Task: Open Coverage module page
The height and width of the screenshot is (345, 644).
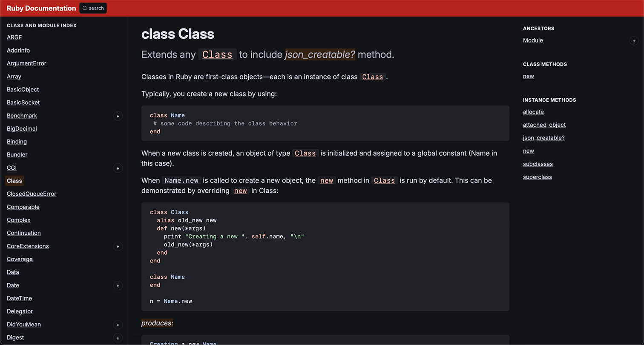Action: (x=20, y=259)
